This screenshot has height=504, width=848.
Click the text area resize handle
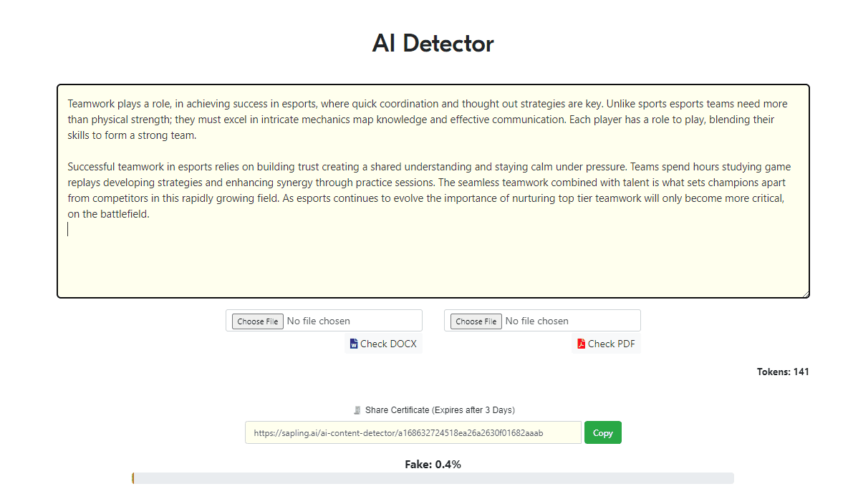click(x=805, y=294)
